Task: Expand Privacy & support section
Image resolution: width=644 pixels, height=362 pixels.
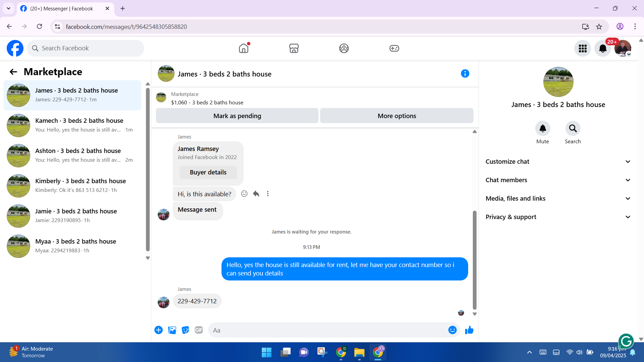Action: click(x=558, y=217)
